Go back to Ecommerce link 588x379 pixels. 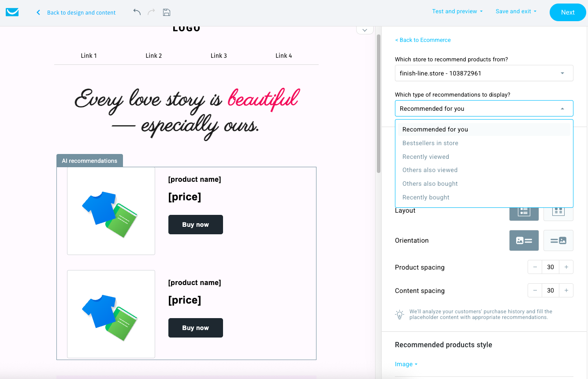click(x=423, y=40)
